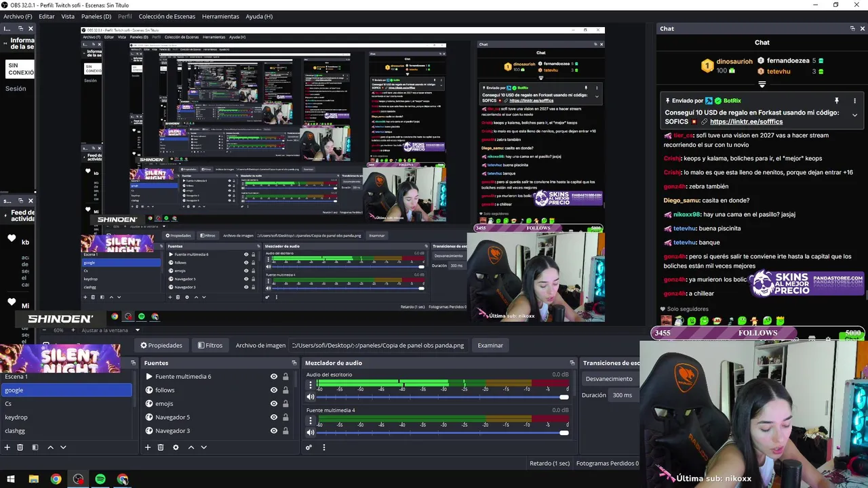Move selected scene up with arrow
Screen dimensions: 868x488
coord(50,447)
